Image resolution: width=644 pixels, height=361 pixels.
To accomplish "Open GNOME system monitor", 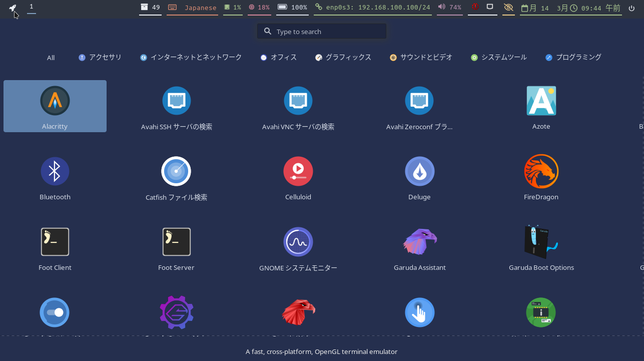I will coord(298,247).
